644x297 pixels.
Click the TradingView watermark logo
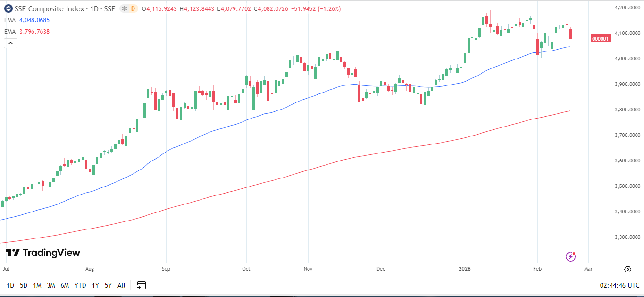click(42, 253)
